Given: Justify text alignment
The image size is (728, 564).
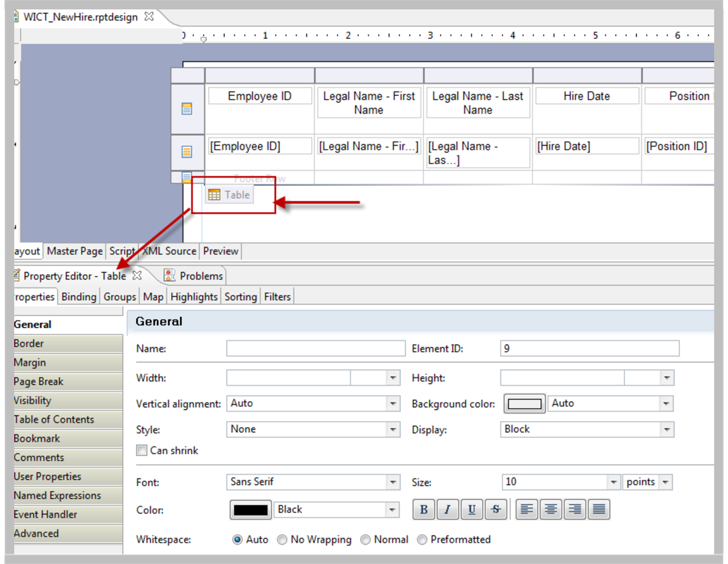Looking at the screenshot, I should [599, 509].
